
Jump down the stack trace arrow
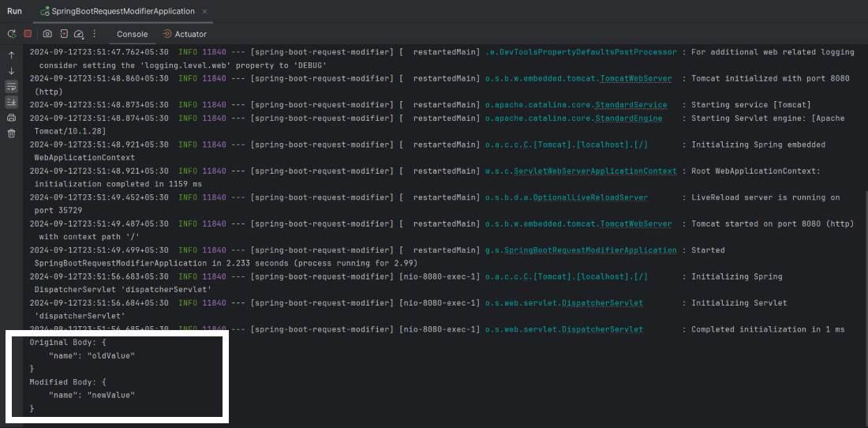(12, 71)
